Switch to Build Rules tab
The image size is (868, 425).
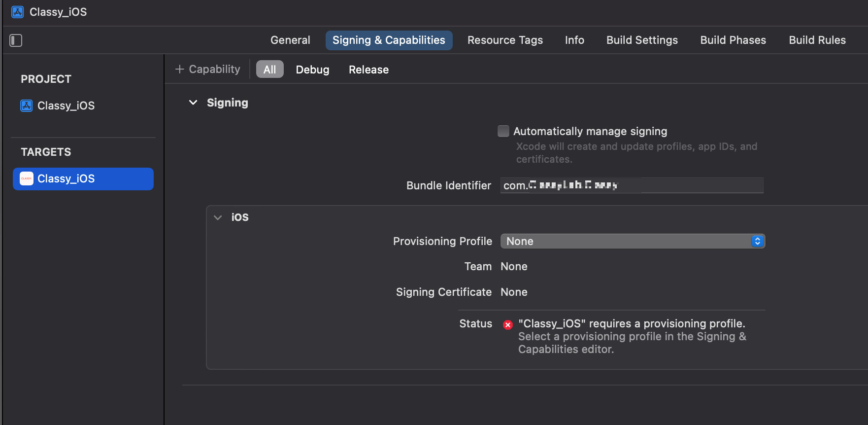pos(817,40)
